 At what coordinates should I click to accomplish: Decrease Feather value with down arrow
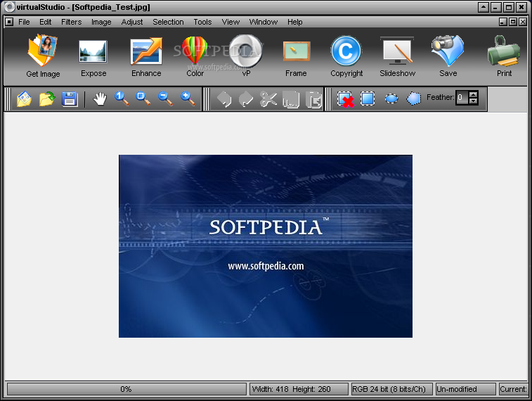[x=473, y=101]
